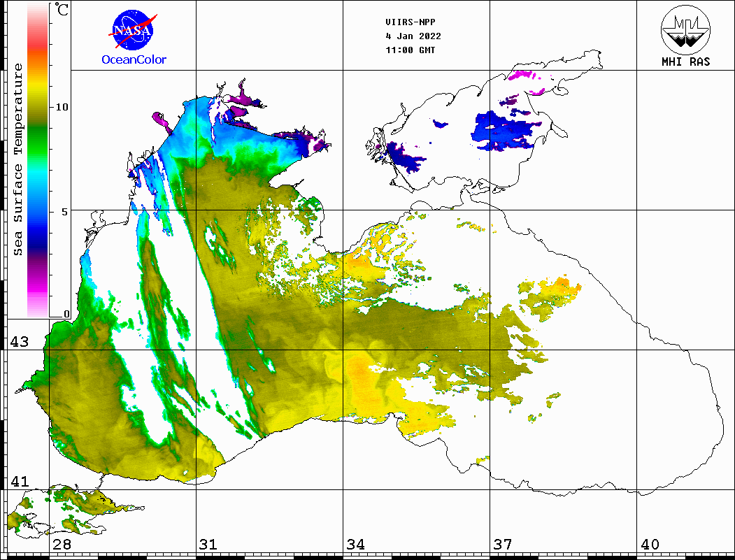735x560 pixels.
Task: Select the time text 11:00 GMT
Action: click(410, 50)
